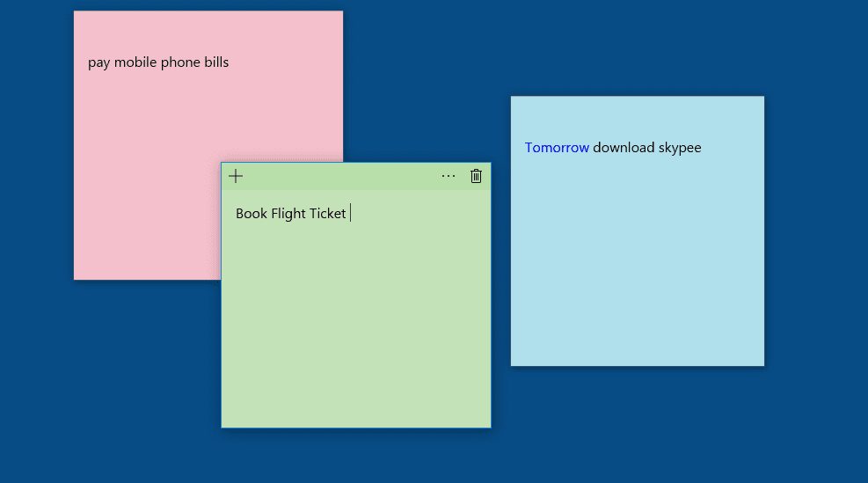The height and width of the screenshot is (483, 868).
Task: Click the 'Book Flight Ticket' text
Action: click(x=290, y=213)
